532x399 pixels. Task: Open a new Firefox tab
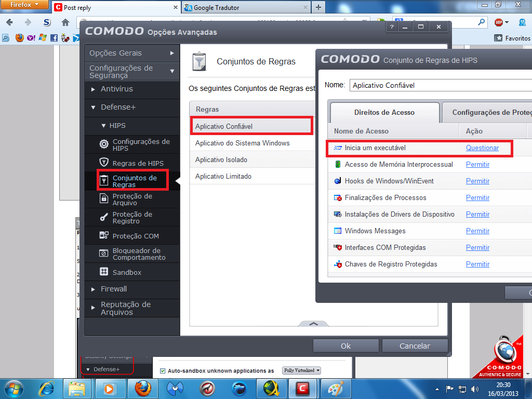(318, 7)
